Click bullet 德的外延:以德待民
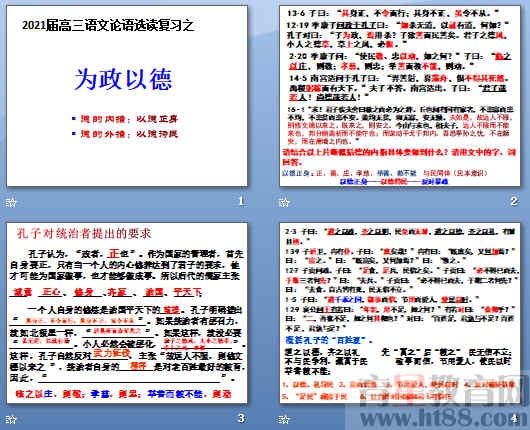The image size is (530, 430). 125,134
